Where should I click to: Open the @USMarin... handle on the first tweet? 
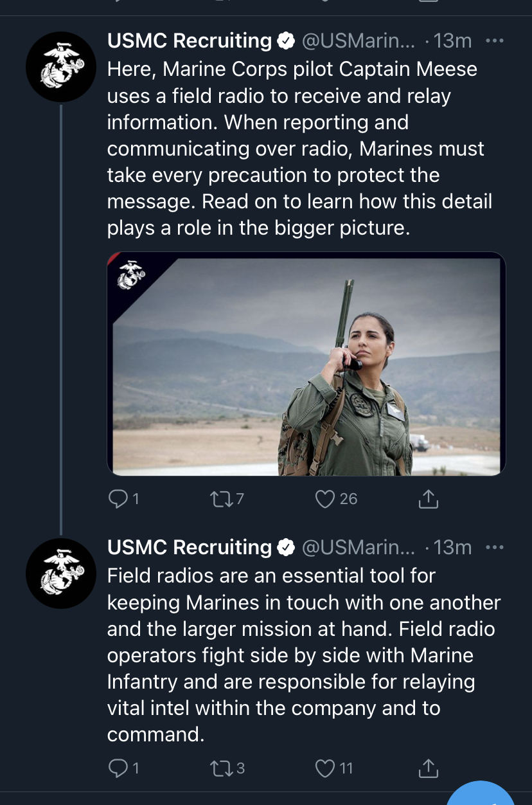click(x=359, y=41)
